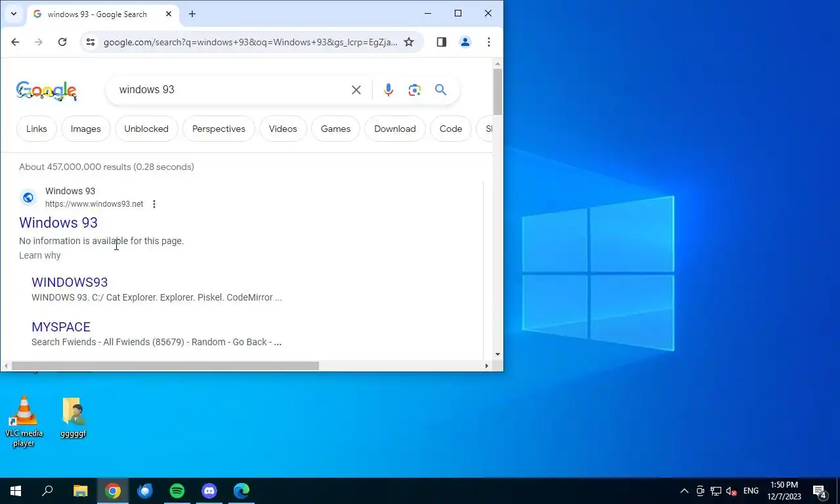Click the scroll right arrow
The image size is (840, 504).
coord(486,366)
